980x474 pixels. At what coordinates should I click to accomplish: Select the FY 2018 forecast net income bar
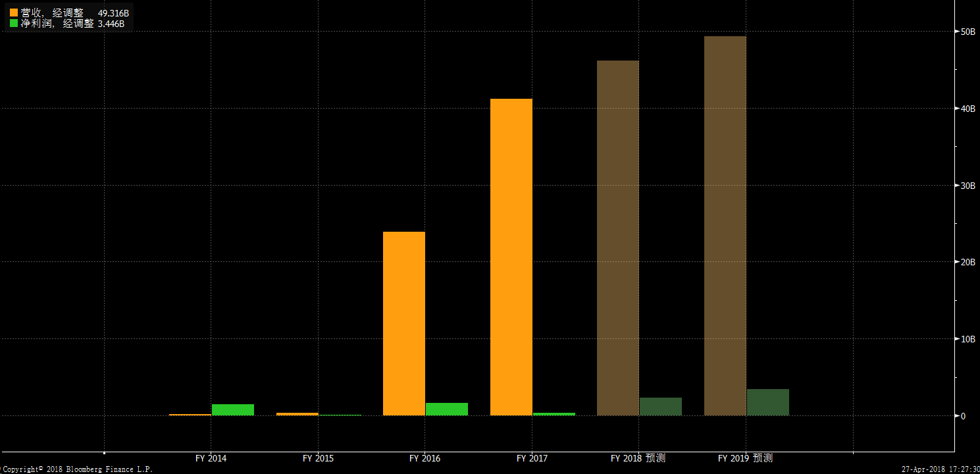click(661, 406)
